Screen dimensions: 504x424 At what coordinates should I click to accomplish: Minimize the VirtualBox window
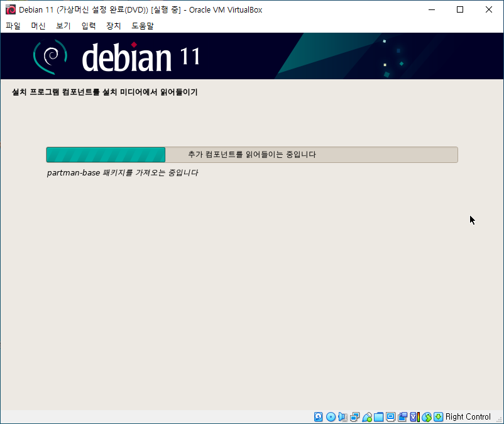click(x=432, y=9)
